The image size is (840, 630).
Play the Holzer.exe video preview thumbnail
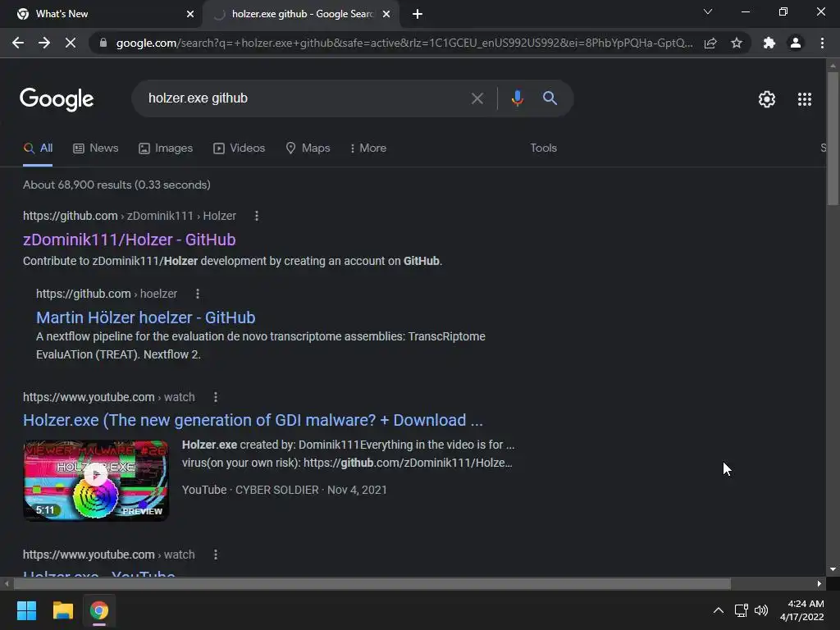click(97, 480)
